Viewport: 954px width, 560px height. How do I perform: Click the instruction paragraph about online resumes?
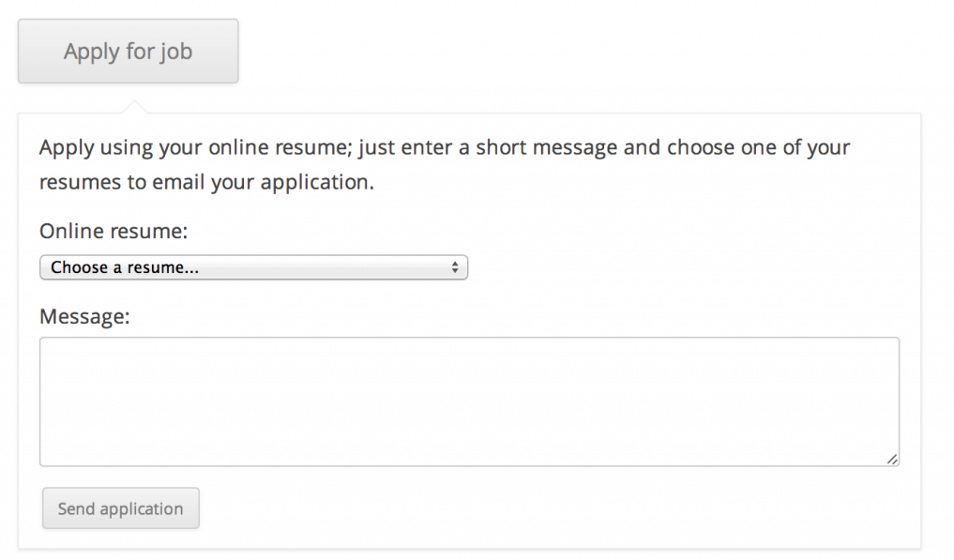point(445,164)
